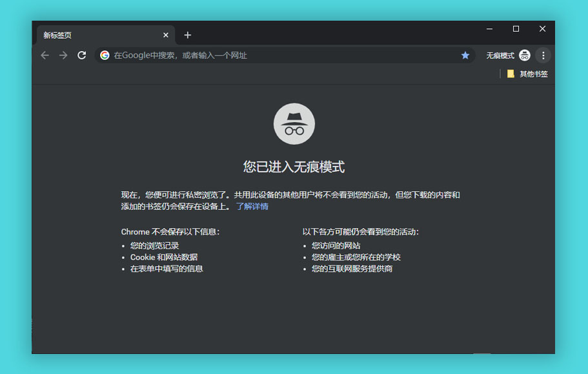This screenshot has height=374, width=588.
Task: Click the Google logo in the address bar
Action: click(x=104, y=55)
